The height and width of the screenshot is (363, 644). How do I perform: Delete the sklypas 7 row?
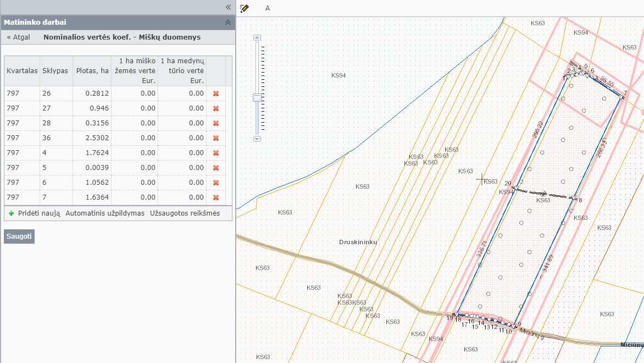pyautogui.click(x=215, y=197)
